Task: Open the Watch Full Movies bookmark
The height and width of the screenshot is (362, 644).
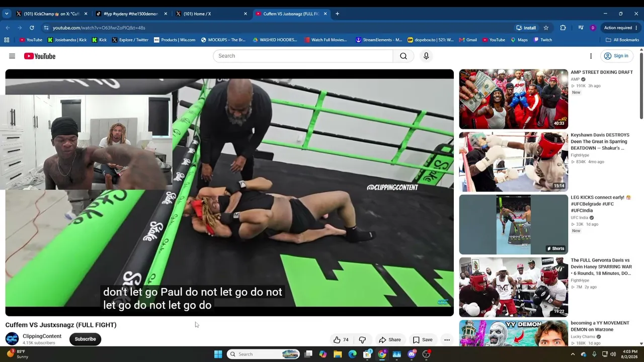Action: pyautogui.click(x=325, y=40)
